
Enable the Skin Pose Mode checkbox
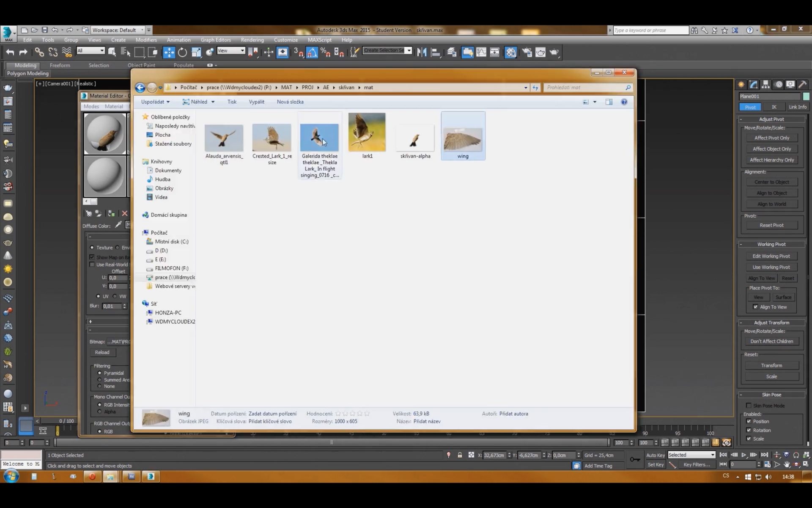(749, 406)
